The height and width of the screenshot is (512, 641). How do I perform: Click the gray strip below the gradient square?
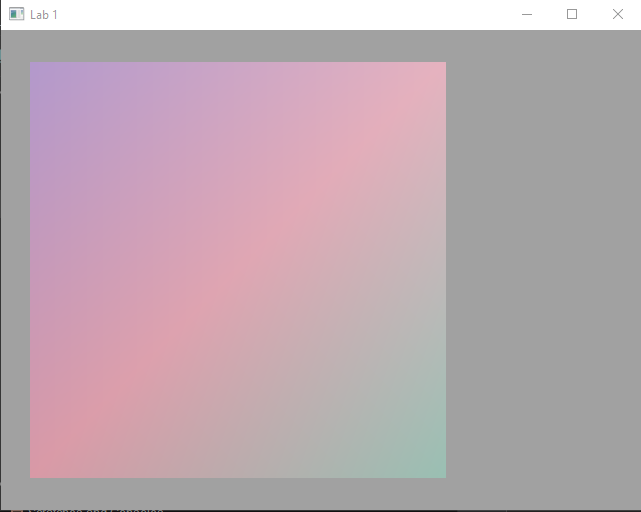click(238, 491)
